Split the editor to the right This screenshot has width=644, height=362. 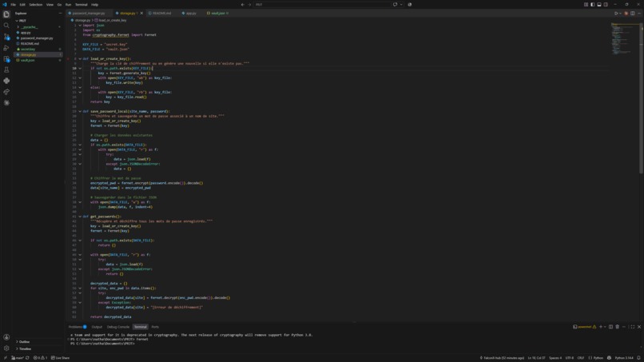[x=633, y=13]
